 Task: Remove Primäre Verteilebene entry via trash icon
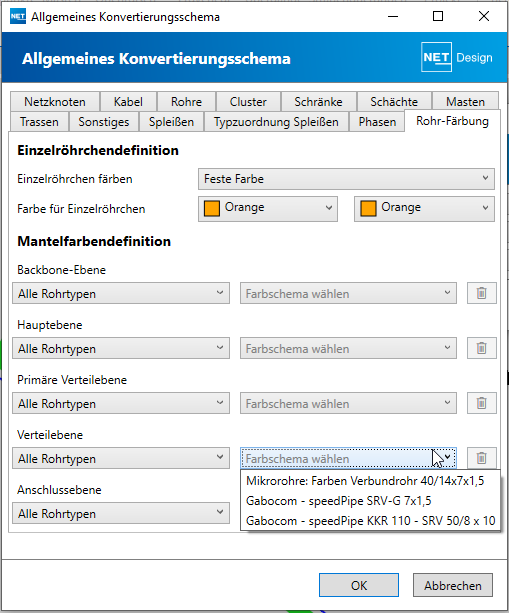coord(482,403)
